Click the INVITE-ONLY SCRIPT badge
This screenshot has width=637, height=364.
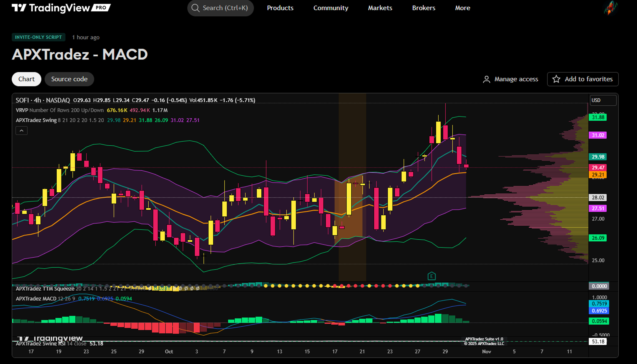[38, 37]
